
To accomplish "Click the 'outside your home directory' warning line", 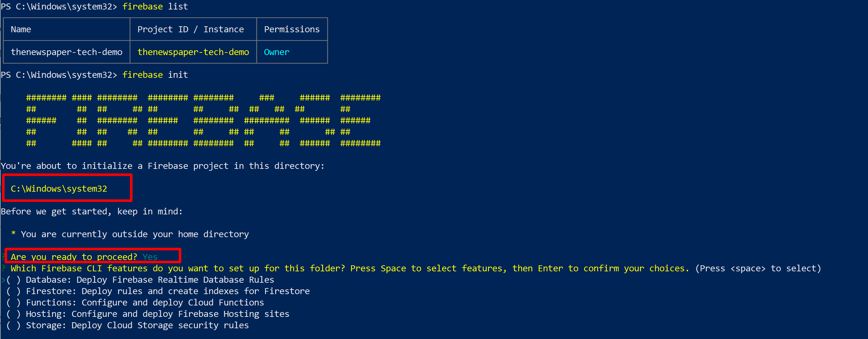I will (130, 234).
